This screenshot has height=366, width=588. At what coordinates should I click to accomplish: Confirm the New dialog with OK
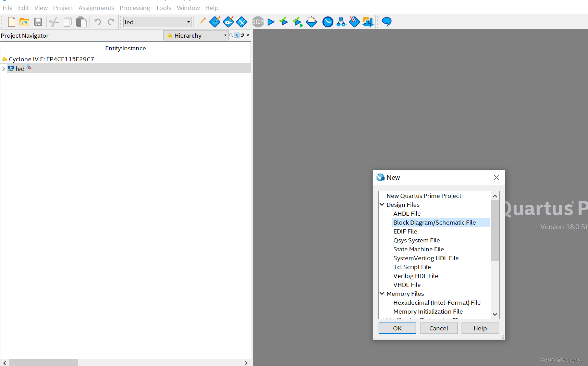coord(397,328)
